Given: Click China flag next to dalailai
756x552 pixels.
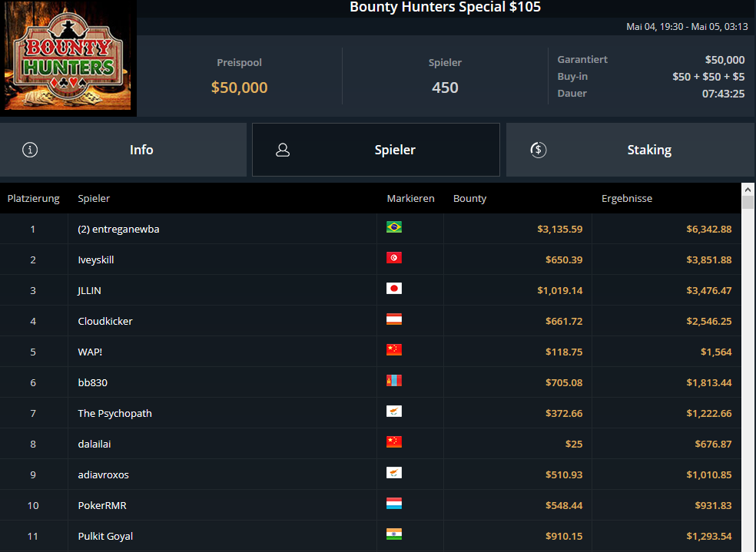Looking at the screenshot, I should point(394,442).
